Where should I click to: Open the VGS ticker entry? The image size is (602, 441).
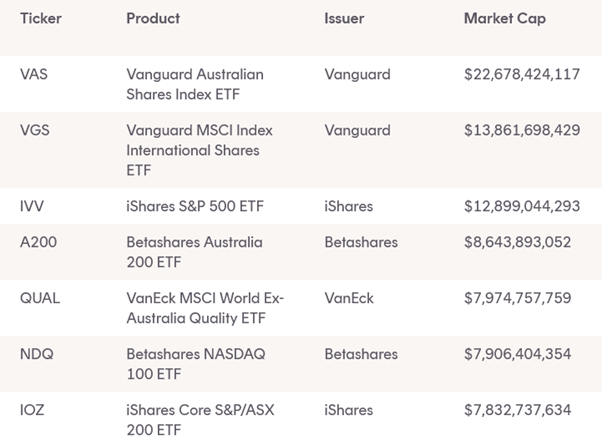[34, 131]
